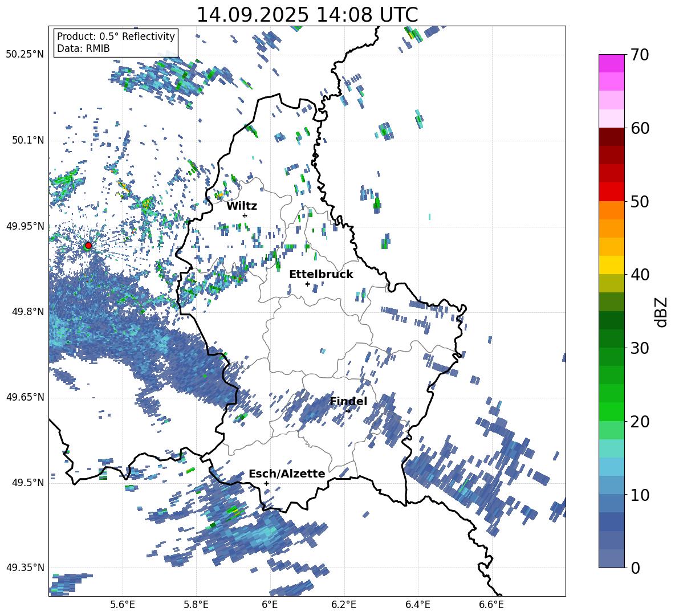675x616 pixels.
Task: Click the cross marker below Esch/Alzette
Action: tap(266, 483)
